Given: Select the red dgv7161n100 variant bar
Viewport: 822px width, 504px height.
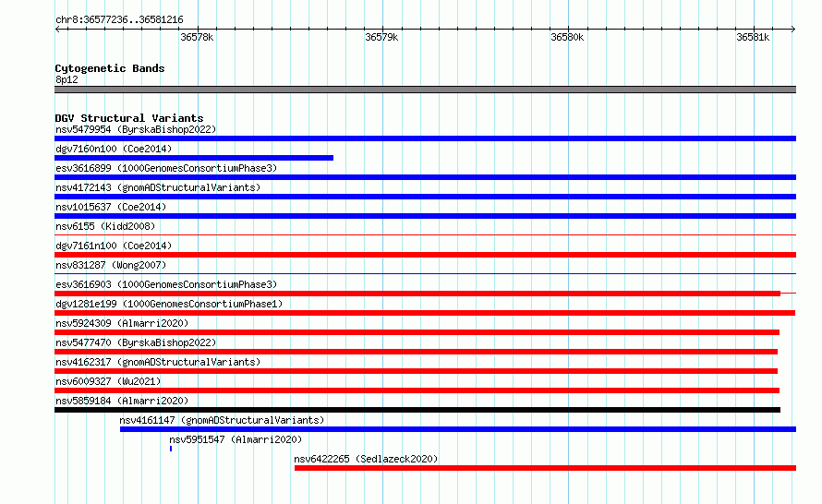Looking at the screenshot, I should click(425, 255).
